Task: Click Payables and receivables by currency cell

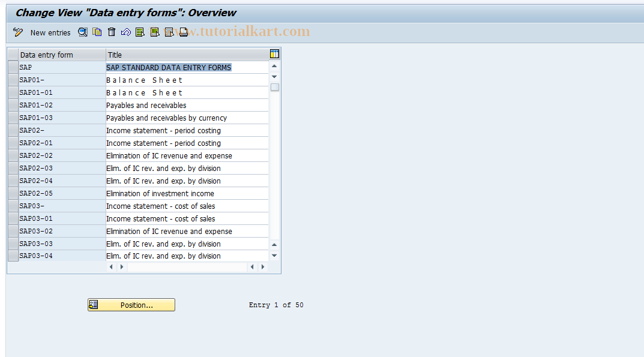Action: point(187,118)
